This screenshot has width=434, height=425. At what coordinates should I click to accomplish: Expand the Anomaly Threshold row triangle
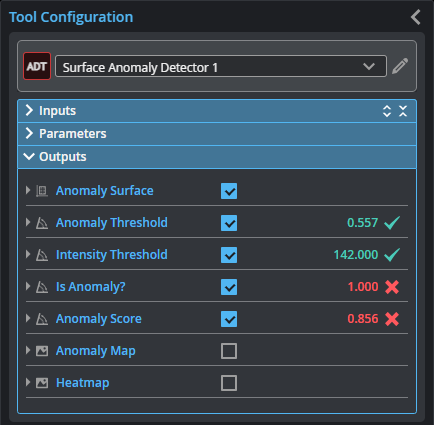pyautogui.click(x=28, y=222)
